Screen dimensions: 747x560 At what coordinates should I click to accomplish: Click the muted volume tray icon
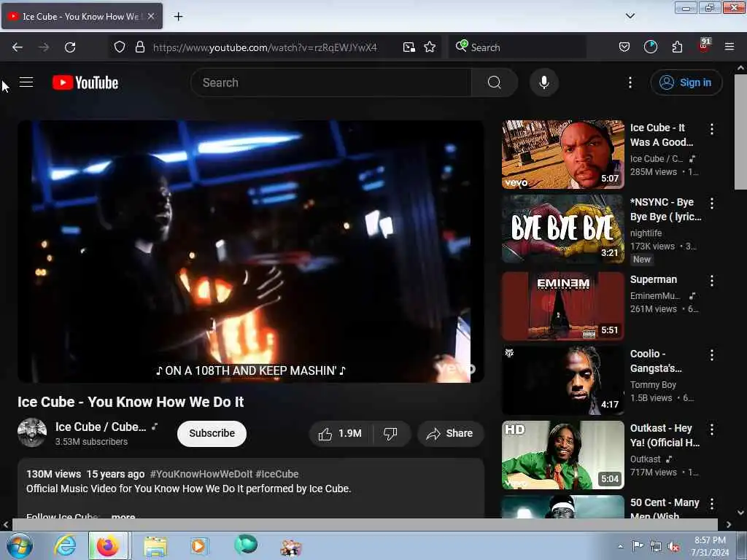pos(673,547)
